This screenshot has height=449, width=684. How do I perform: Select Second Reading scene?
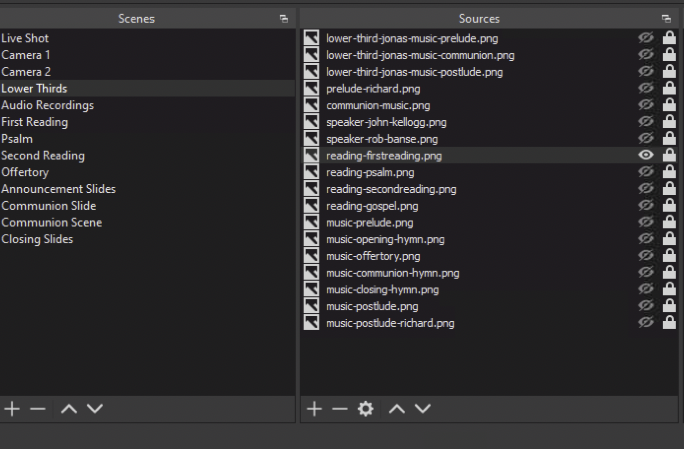click(x=147, y=155)
